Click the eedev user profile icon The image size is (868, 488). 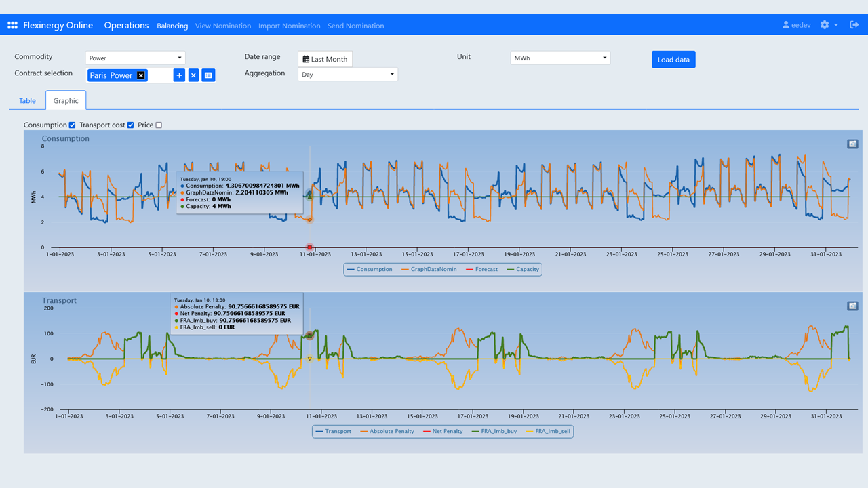786,25
